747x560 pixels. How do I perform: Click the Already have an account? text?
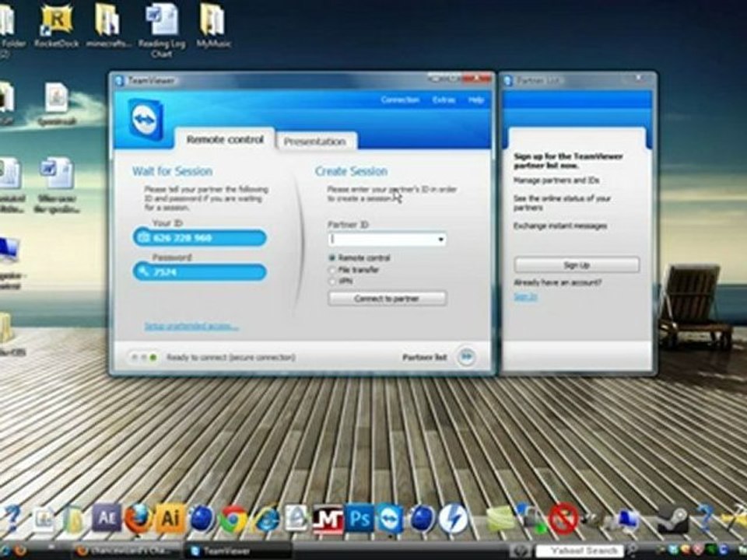coord(557,282)
